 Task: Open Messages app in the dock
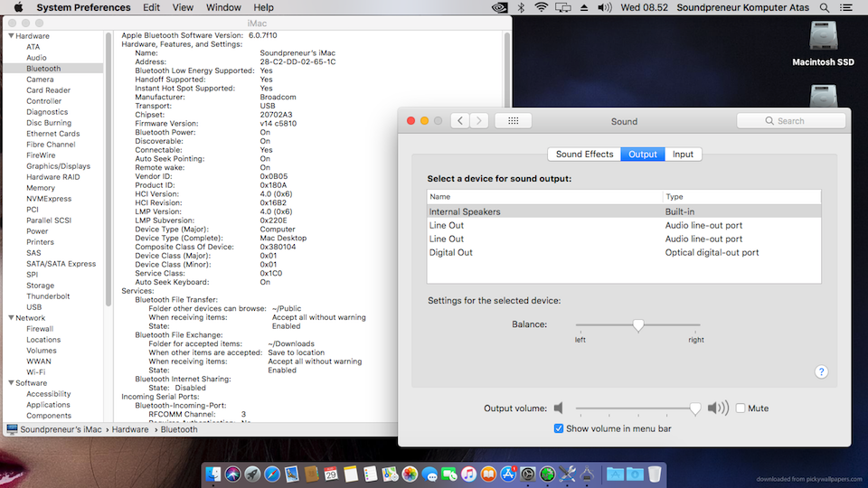tap(429, 474)
